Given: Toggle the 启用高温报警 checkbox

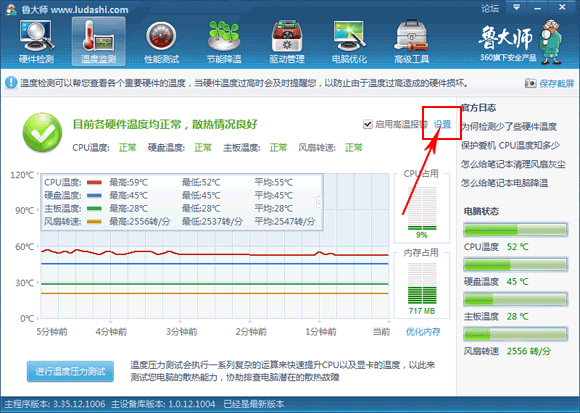Looking at the screenshot, I should click(367, 124).
